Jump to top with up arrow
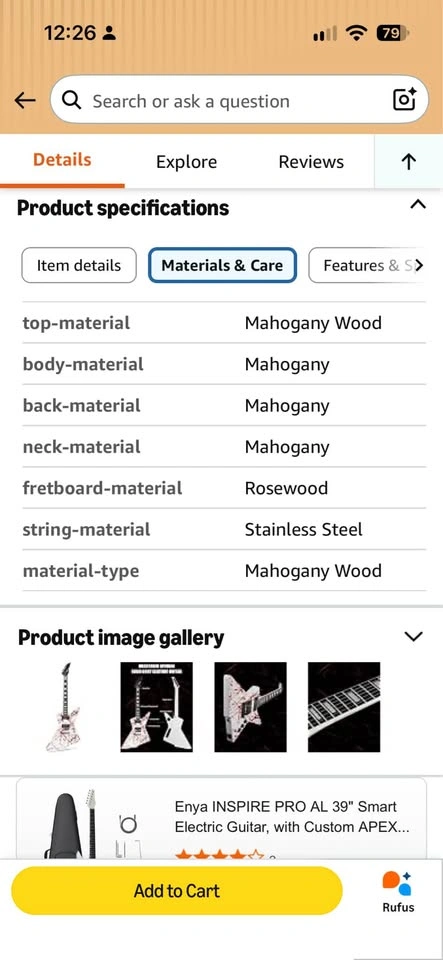Image resolution: width=443 pixels, height=960 pixels. (x=409, y=162)
